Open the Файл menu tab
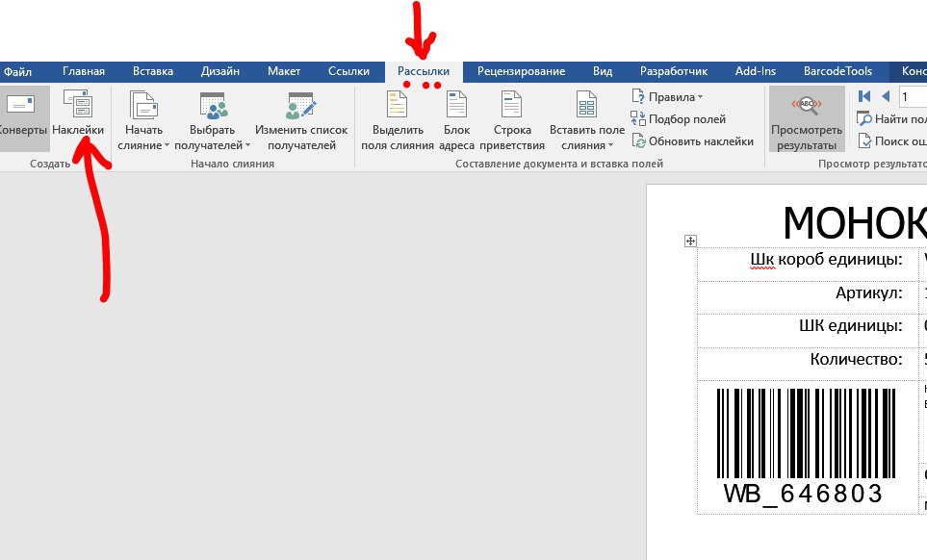This screenshot has width=927, height=560. click(17, 71)
